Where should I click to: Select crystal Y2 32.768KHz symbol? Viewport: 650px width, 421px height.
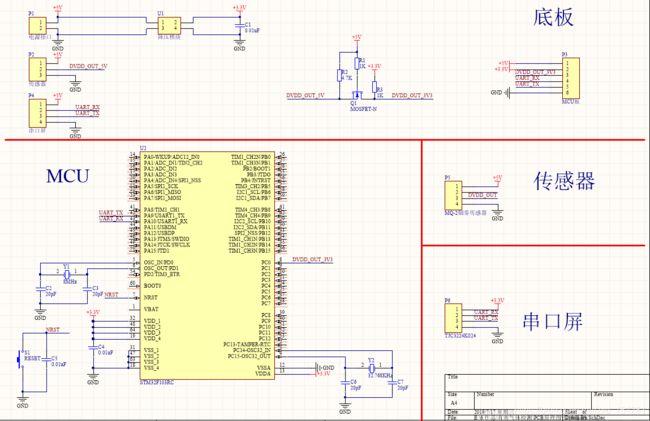(x=371, y=368)
